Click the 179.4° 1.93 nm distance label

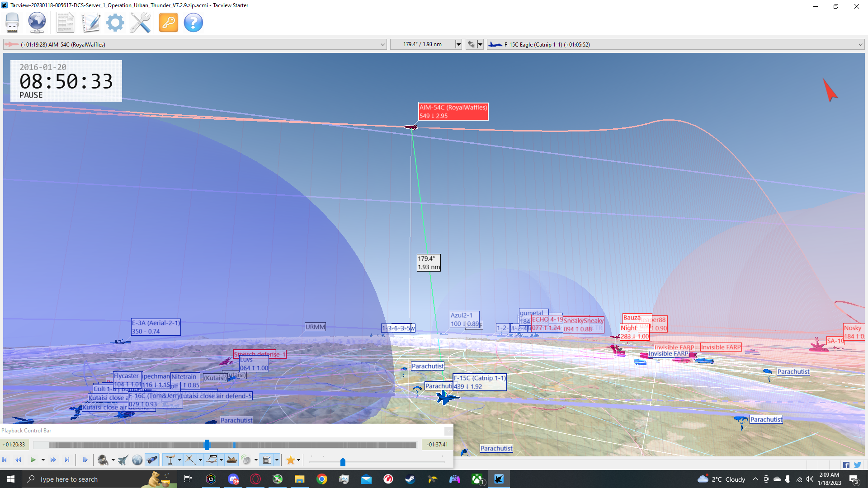[429, 263]
